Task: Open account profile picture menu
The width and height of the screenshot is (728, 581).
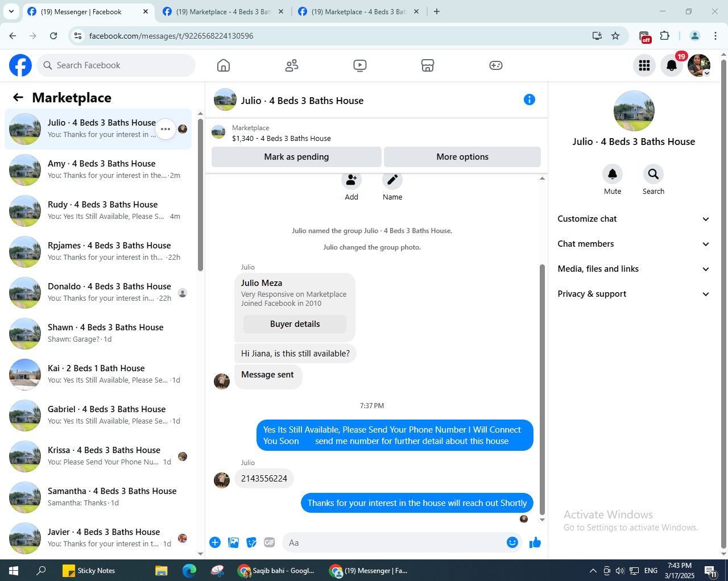Action: coord(699,65)
